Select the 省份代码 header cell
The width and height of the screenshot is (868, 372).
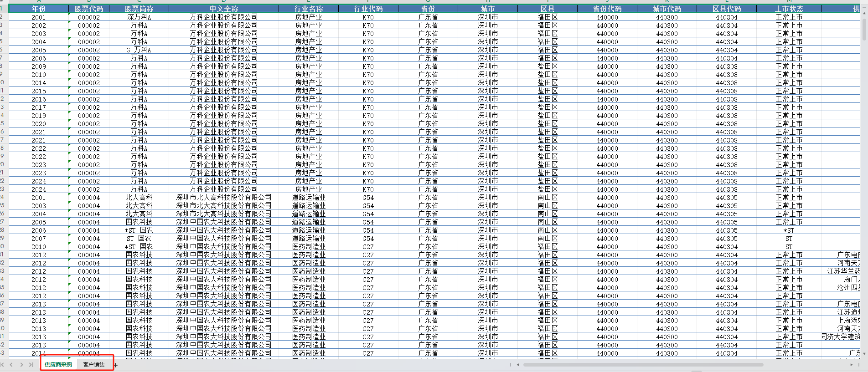(x=607, y=9)
